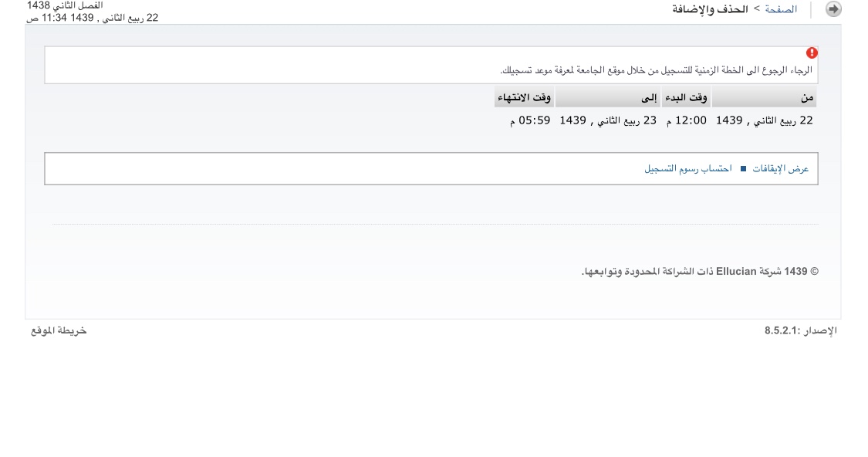The width and height of the screenshot is (868, 457).
Task: Click the 05:59 م end time cell
Action: click(530, 120)
